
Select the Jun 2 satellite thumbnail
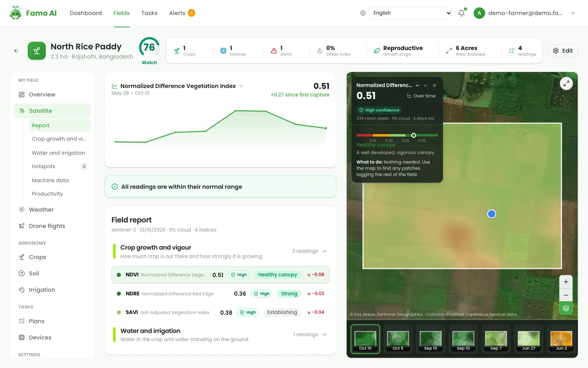pos(561,339)
